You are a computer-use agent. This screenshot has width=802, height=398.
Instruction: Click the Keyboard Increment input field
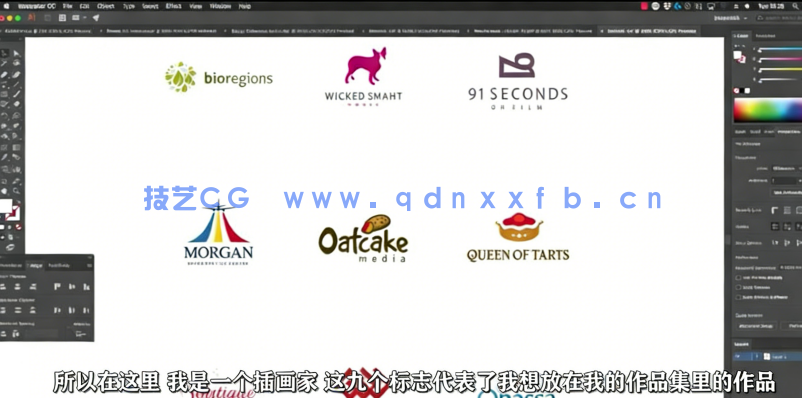[790, 267]
